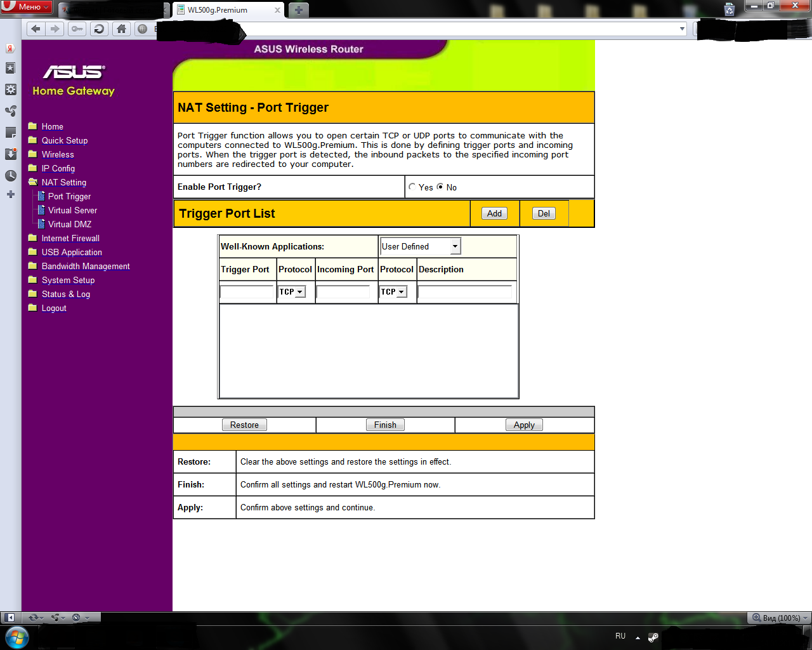
Task: Collapse the NAT Setting folder
Action: [64, 182]
